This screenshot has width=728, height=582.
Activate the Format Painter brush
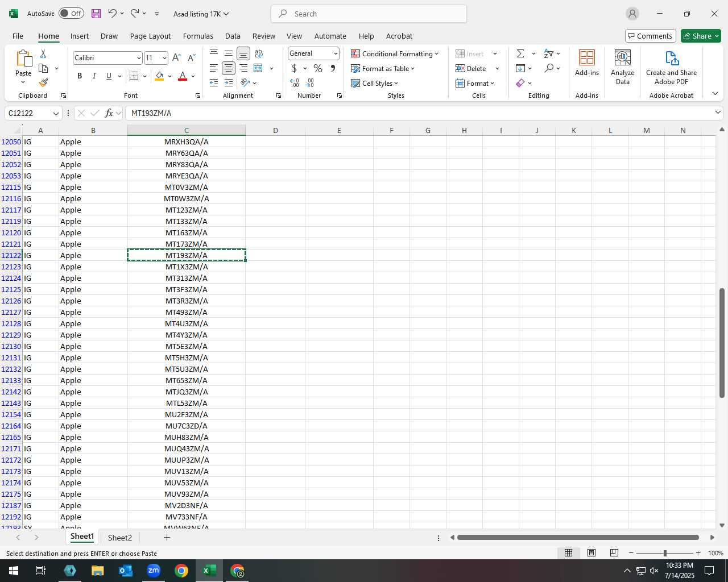pos(43,83)
